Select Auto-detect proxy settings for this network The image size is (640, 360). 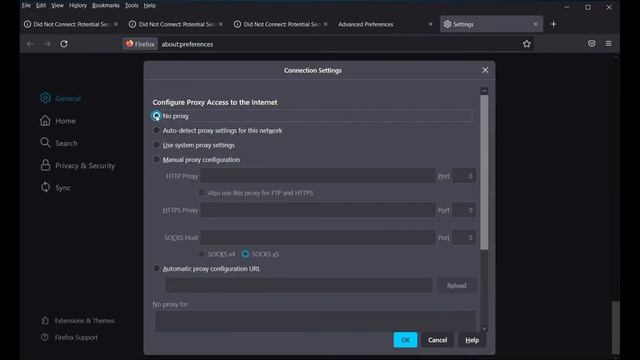tap(156, 131)
